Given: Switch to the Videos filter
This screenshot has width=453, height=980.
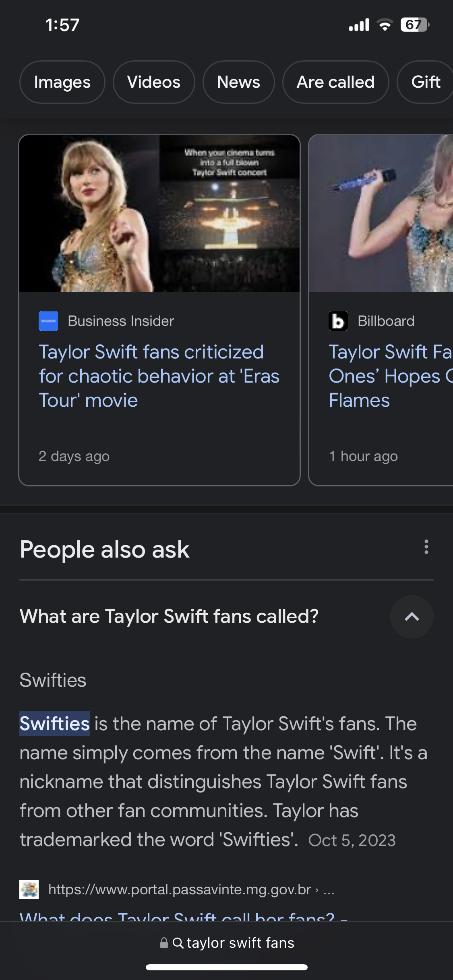Looking at the screenshot, I should click(154, 82).
